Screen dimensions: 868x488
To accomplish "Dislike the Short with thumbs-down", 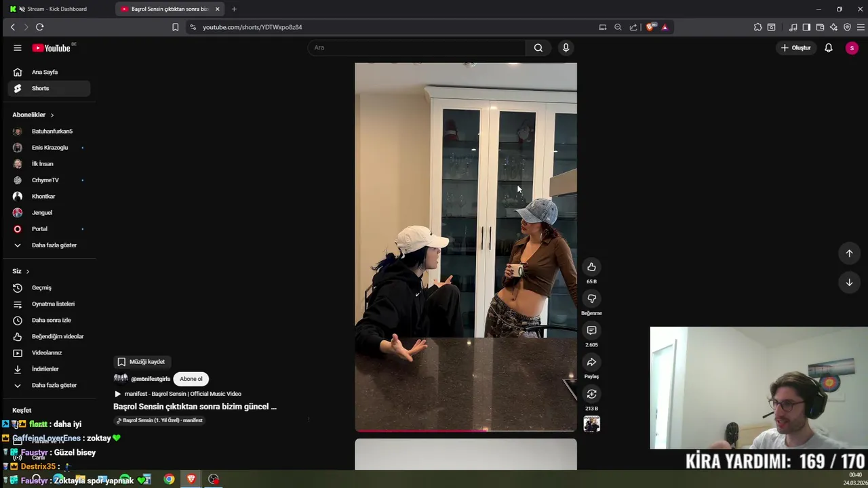I will (x=591, y=299).
